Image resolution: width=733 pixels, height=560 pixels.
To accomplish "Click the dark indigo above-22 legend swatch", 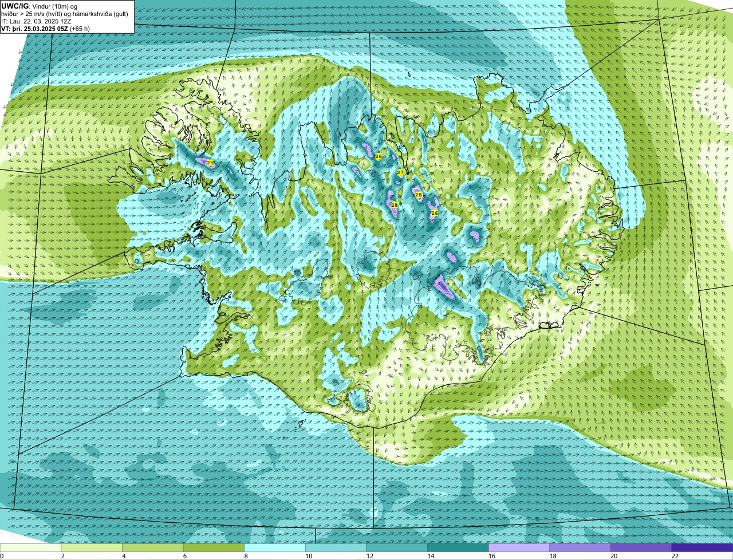I will (x=702, y=548).
